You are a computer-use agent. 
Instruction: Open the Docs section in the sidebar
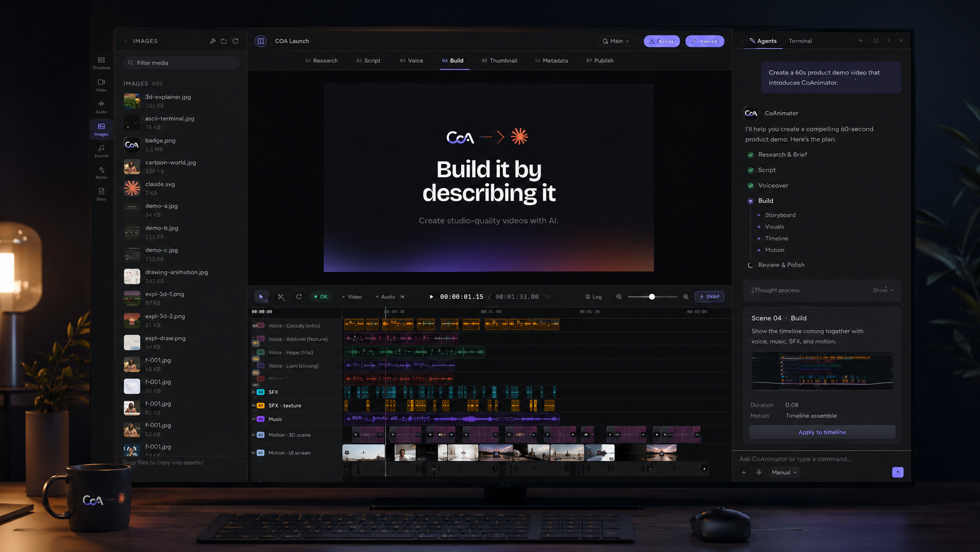coord(101,194)
